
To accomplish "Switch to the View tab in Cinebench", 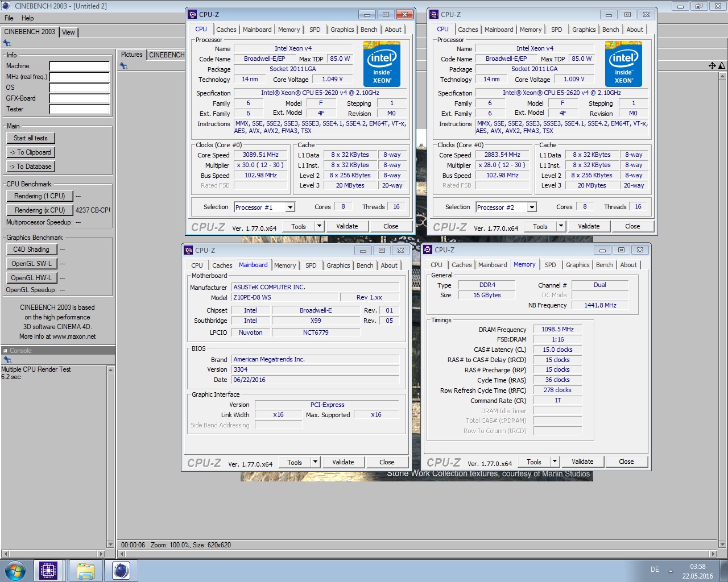I will [68, 32].
